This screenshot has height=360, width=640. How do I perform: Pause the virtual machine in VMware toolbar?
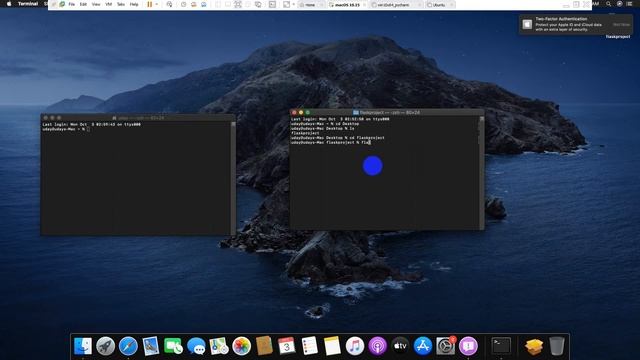click(x=150, y=4)
